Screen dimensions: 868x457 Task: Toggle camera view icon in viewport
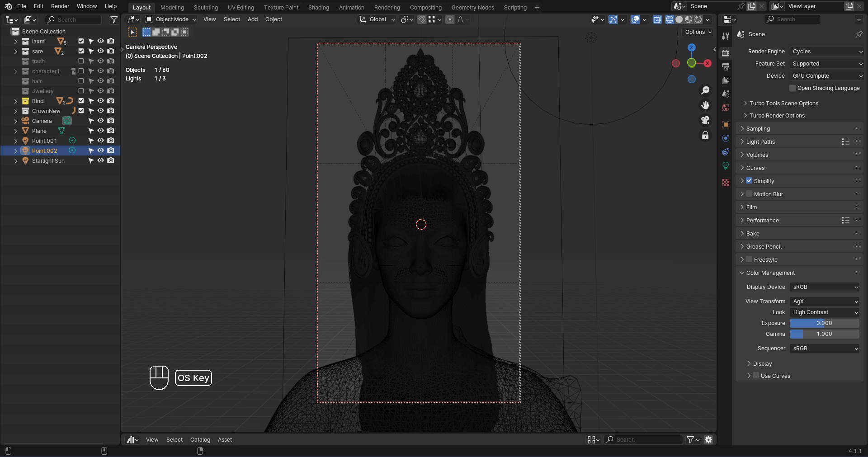click(705, 120)
